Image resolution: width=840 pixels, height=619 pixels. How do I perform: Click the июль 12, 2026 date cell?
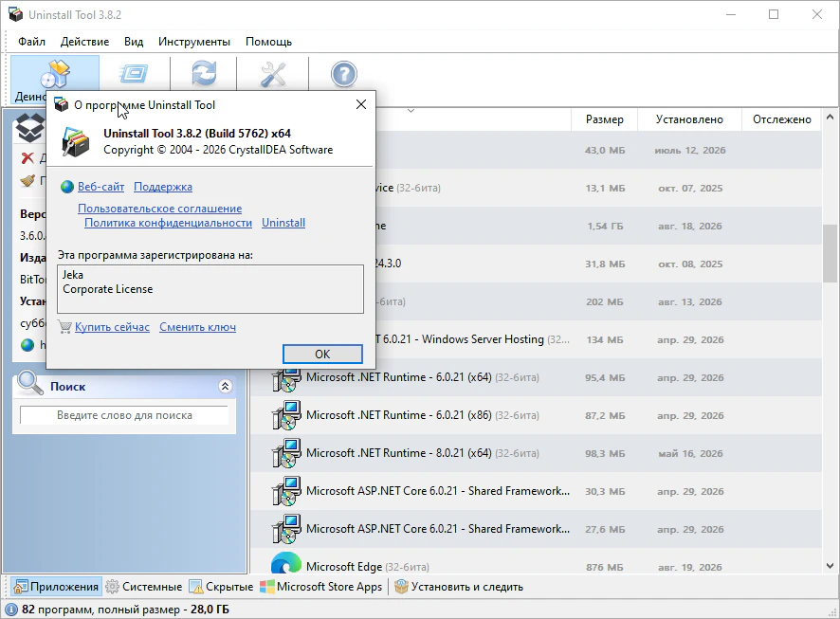(690, 151)
